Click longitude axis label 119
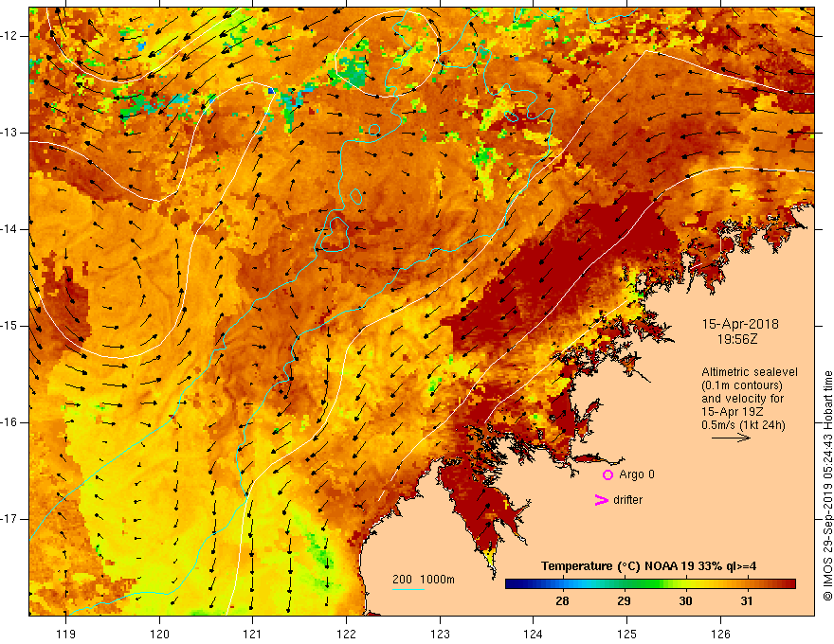834x644 pixels. (66, 634)
